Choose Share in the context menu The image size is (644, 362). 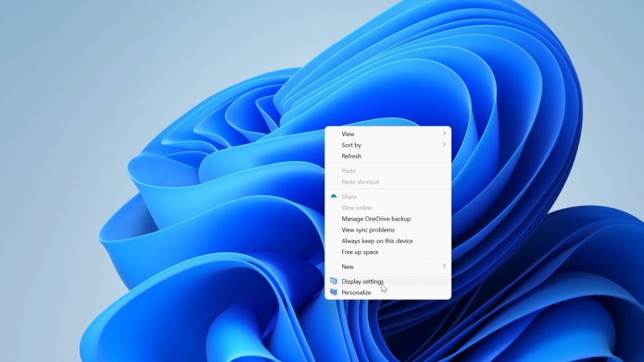[x=388, y=196]
